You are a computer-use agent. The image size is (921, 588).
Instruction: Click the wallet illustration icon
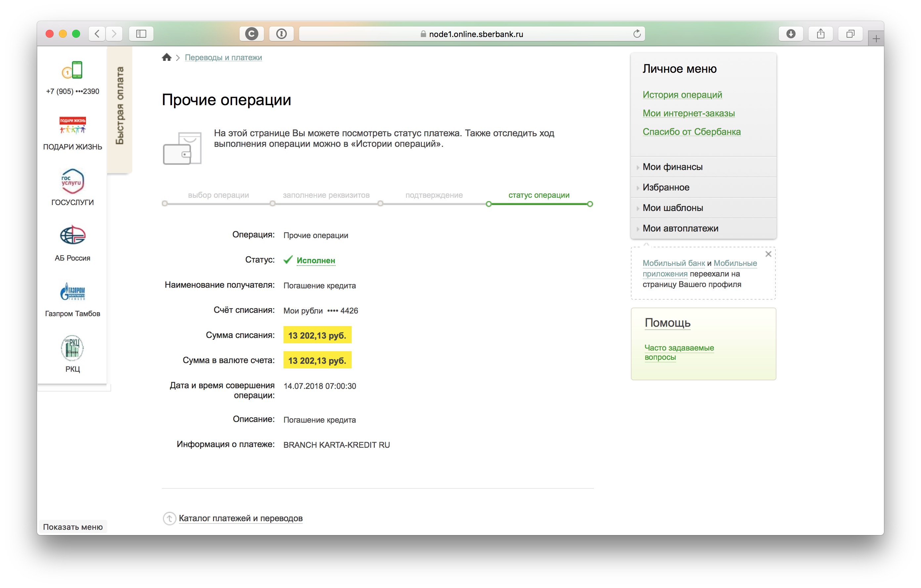click(182, 148)
